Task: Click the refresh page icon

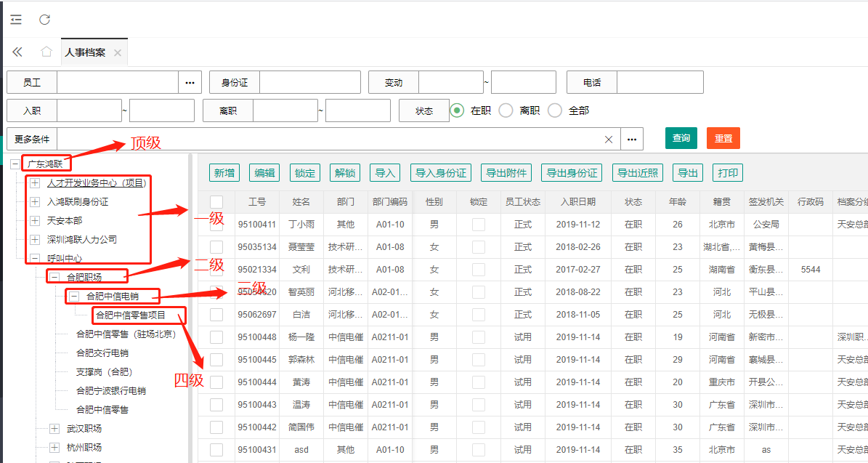Action: coord(45,20)
